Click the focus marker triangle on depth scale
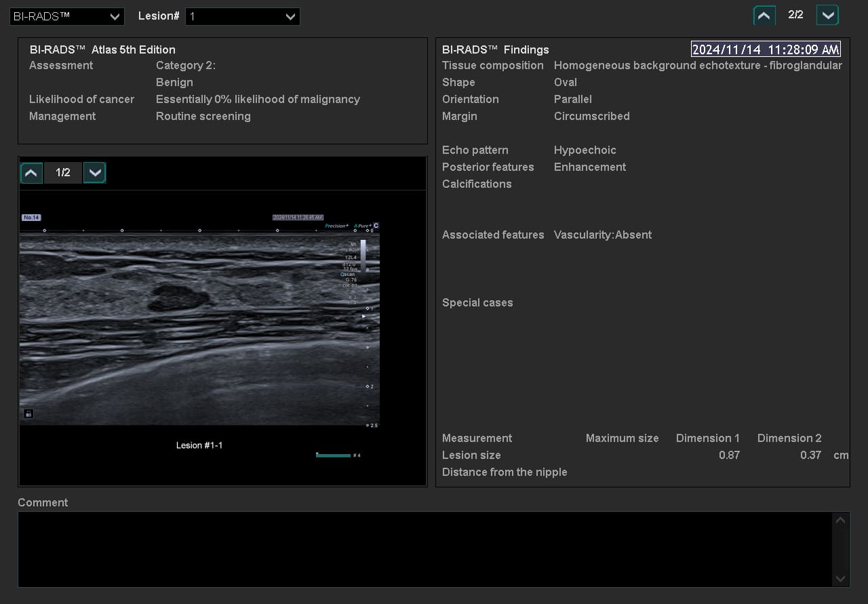Screen dimensions: 868x604 click(363, 316)
